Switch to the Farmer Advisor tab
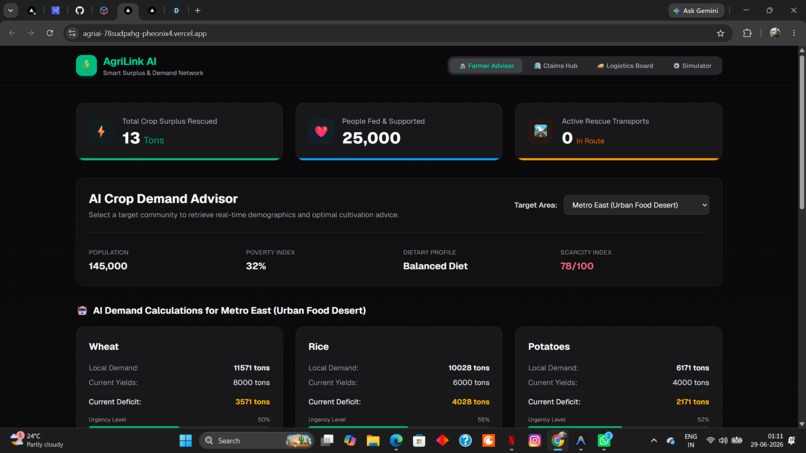 pyautogui.click(x=486, y=66)
